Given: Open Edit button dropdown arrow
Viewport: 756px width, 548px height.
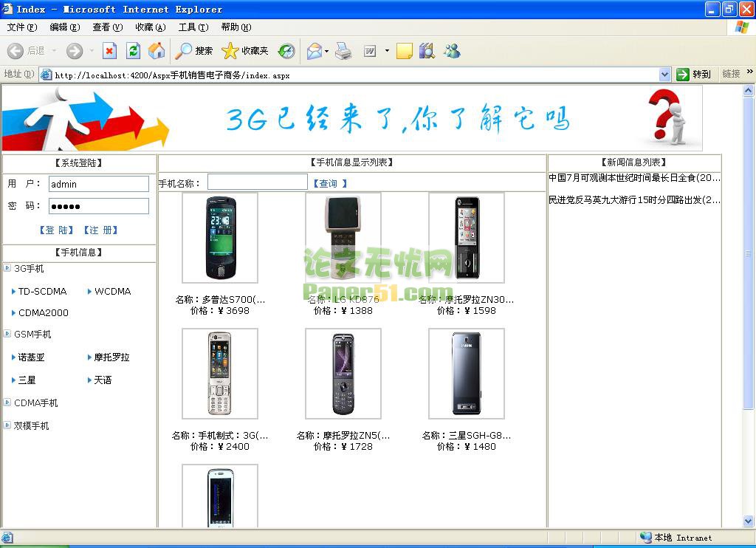Looking at the screenshot, I should (x=387, y=51).
